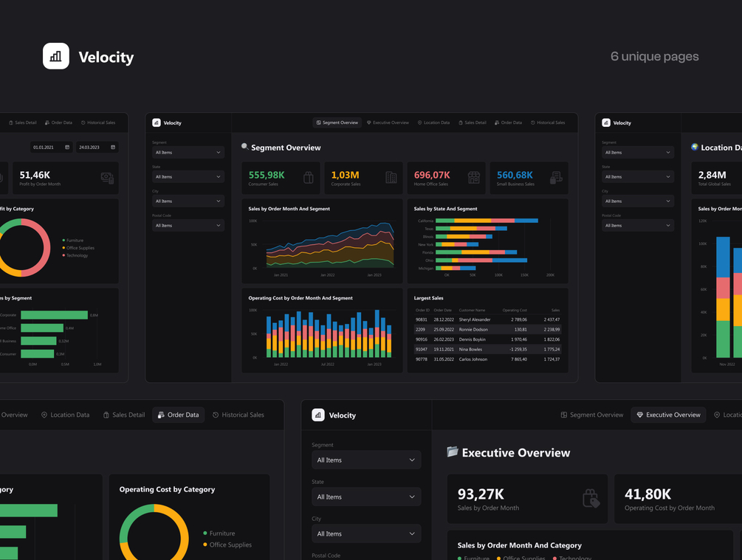This screenshot has height=560, width=742.
Task: Click the magnifier icon beside Segment Overview title
Action: tap(244, 147)
